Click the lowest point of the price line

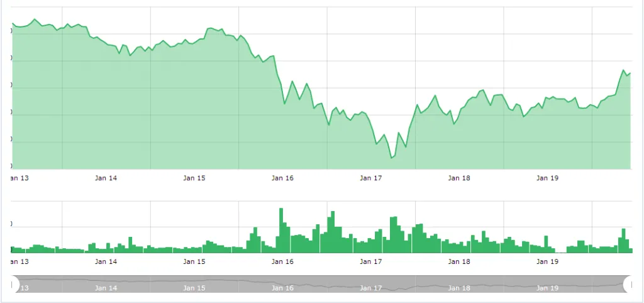pyautogui.click(x=391, y=157)
